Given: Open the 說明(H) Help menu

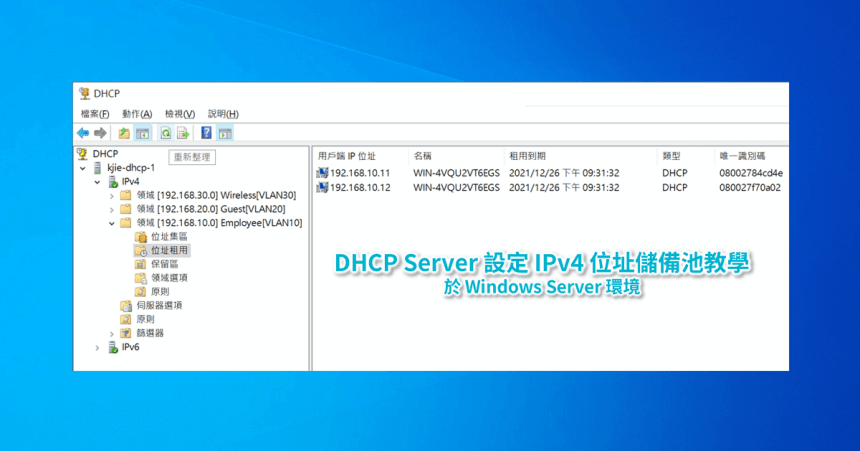Looking at the screenshot, I should (x=223, y=114).
